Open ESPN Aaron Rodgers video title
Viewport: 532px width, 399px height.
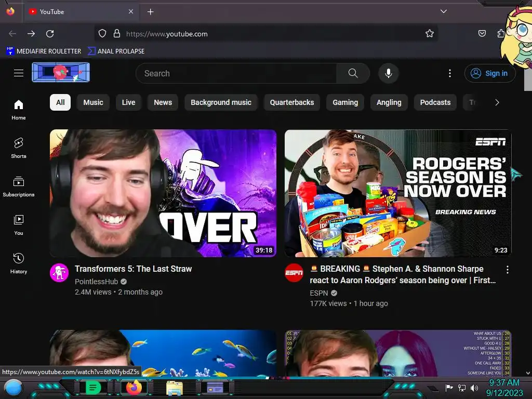[x=403, y=274]
